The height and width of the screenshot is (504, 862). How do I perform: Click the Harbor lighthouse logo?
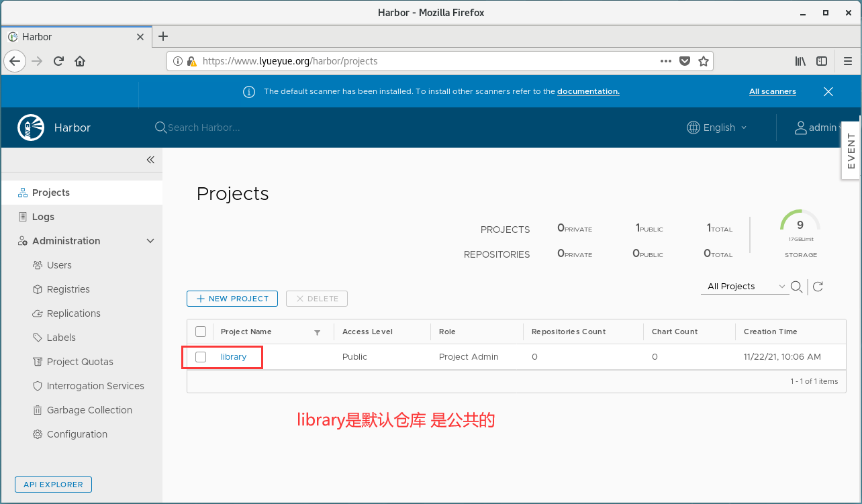[31, 128]
